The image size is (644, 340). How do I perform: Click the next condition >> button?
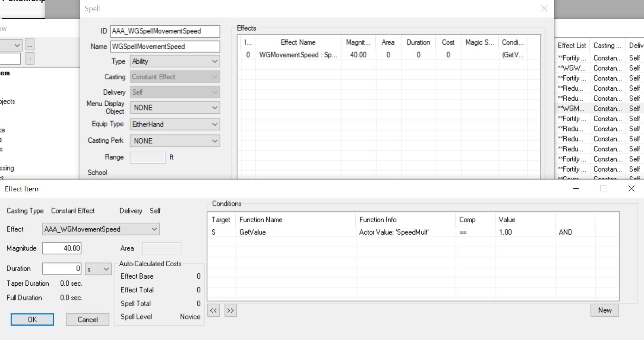pos(230,310)
